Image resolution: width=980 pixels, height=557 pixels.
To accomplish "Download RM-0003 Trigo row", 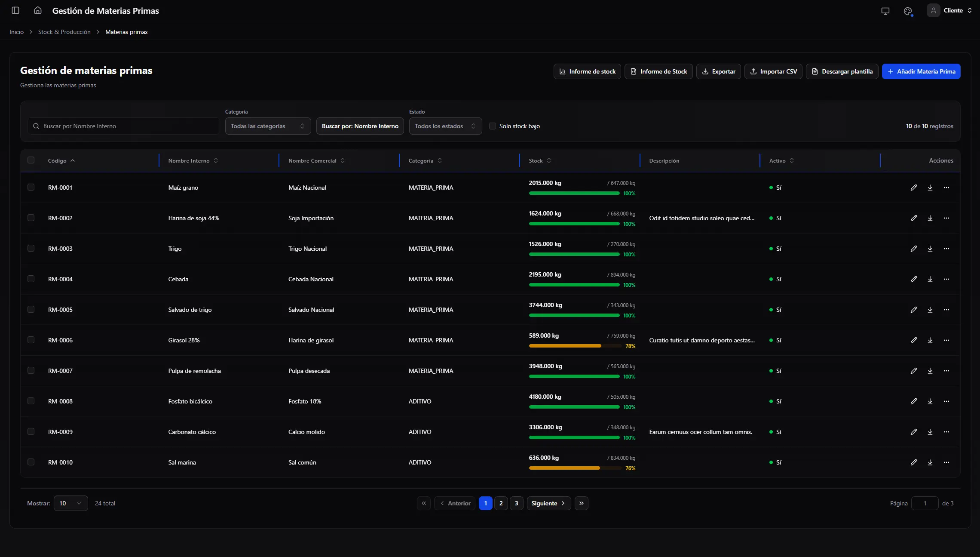I will click(x=930, y=249).
